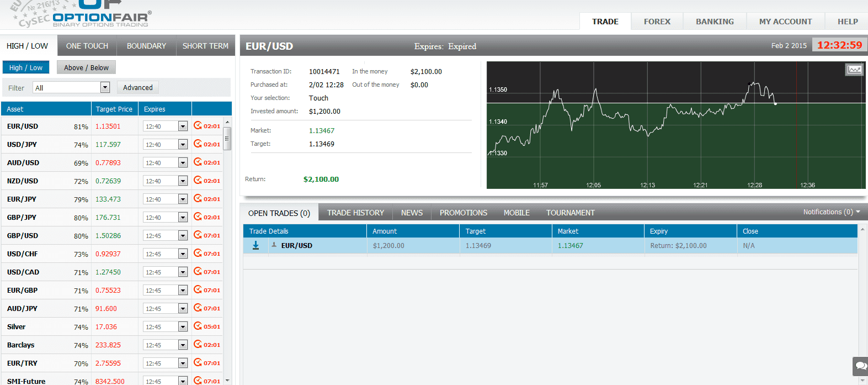The height and width of the screenshot is (385, 868).
Task: Click the timer icon in GBP/JPY row
Action: tap(198, 217)
